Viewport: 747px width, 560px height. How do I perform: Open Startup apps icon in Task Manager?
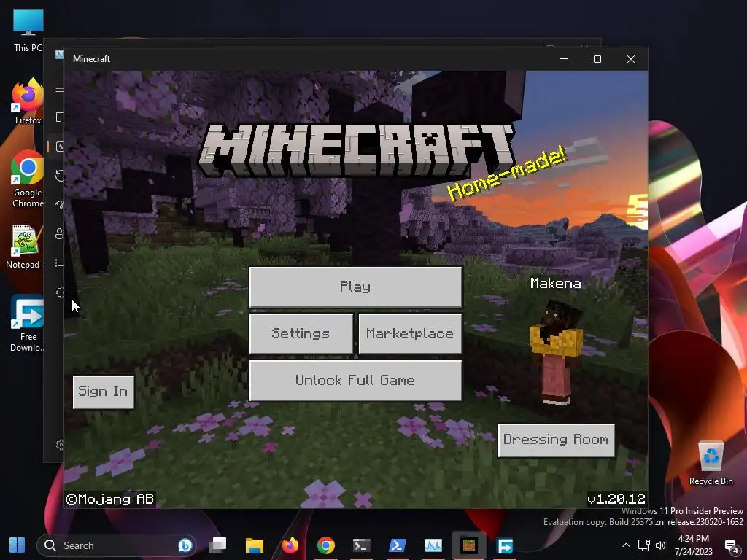tap(60, 205)
